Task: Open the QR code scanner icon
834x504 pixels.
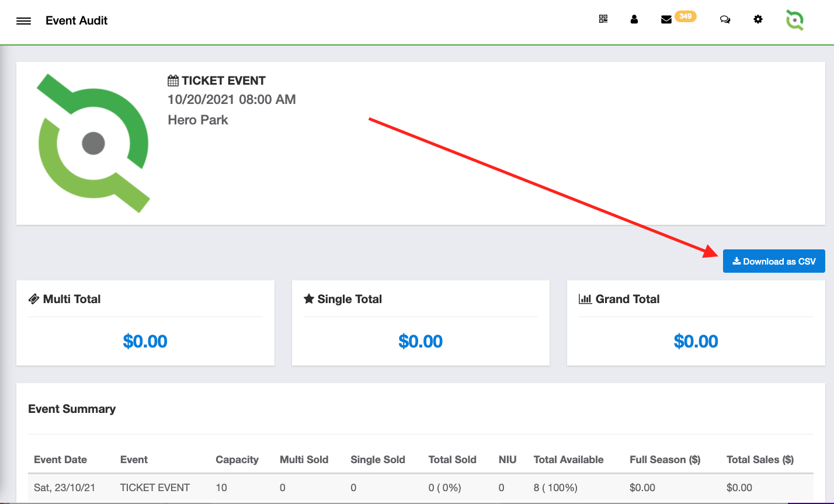Action: [603, 19]
